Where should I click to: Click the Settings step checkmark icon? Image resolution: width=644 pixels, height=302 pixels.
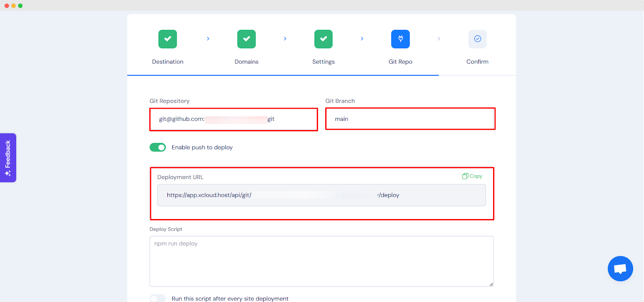(x=323, y=39)
